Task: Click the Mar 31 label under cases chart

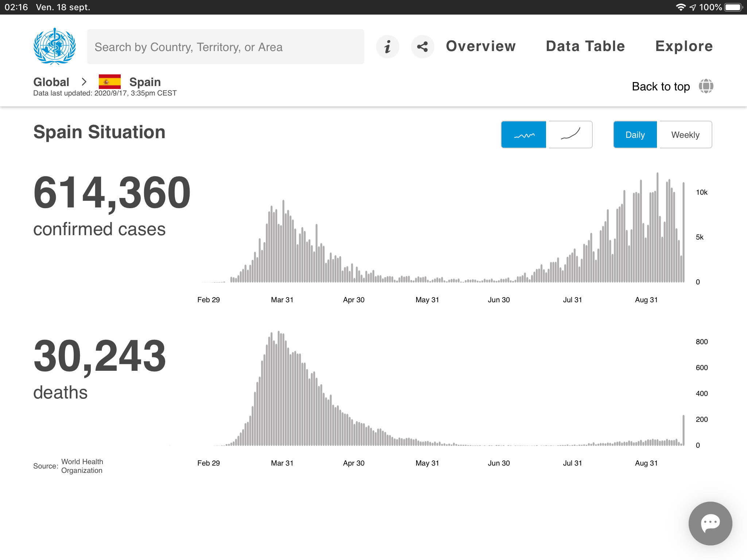Action: (x=282, y=300)
